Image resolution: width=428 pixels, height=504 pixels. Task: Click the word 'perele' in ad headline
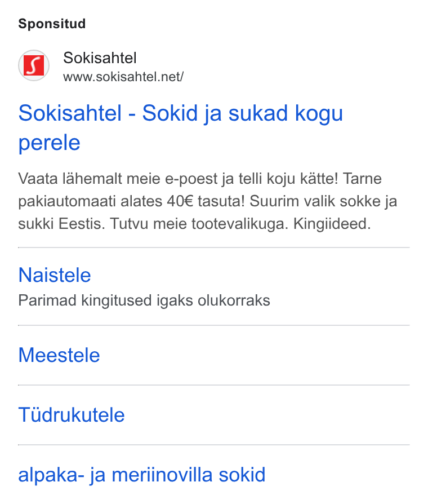49,143
